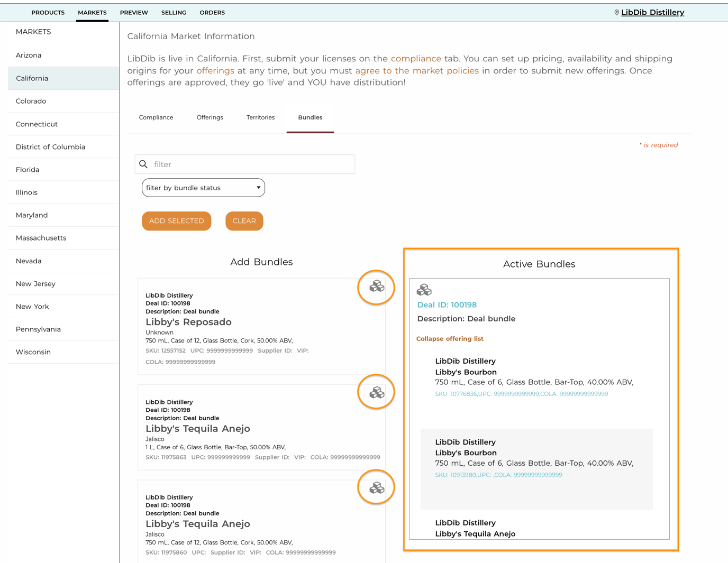Viewport: 728px width, 563px height.
Task: Click into the filter search field
Action: coord(245,164)
